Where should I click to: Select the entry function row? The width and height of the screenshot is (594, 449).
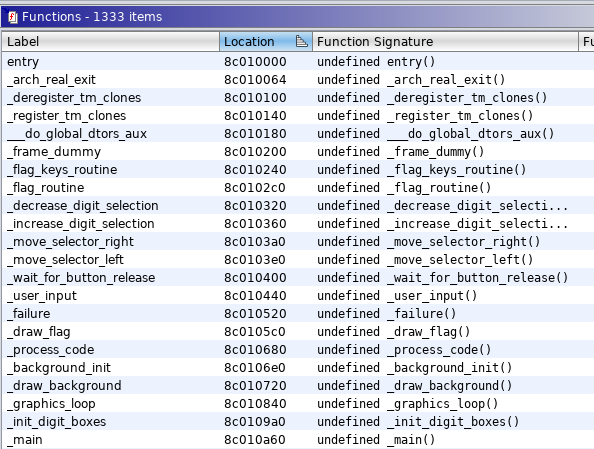[x=297, y=61]
